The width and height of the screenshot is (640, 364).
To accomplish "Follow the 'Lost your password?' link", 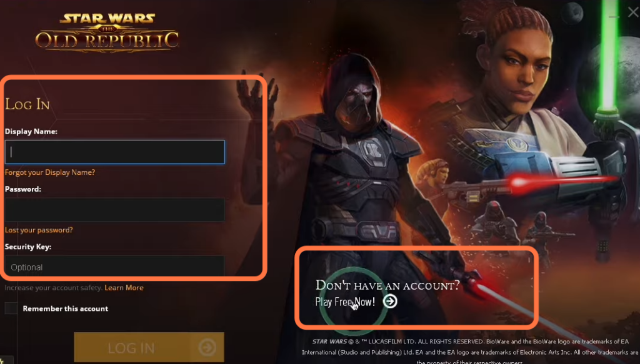I will 39,230.
